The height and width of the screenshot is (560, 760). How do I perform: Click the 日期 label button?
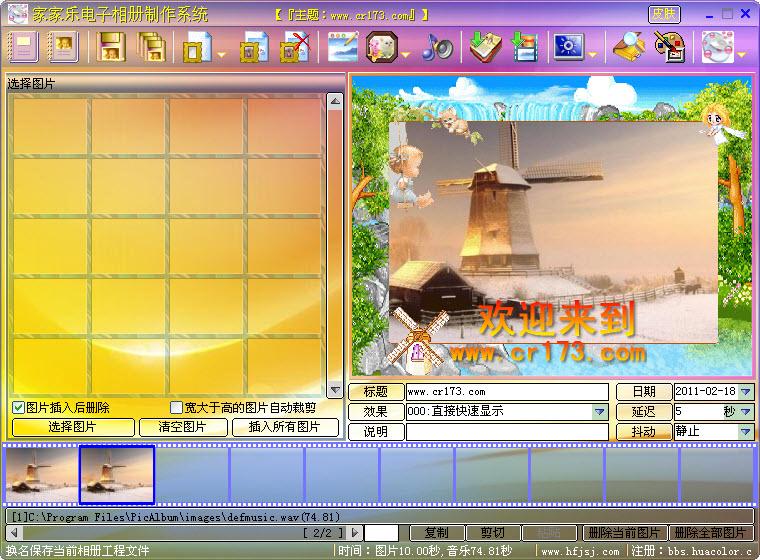pyautogui.click(x=644, y=391)
